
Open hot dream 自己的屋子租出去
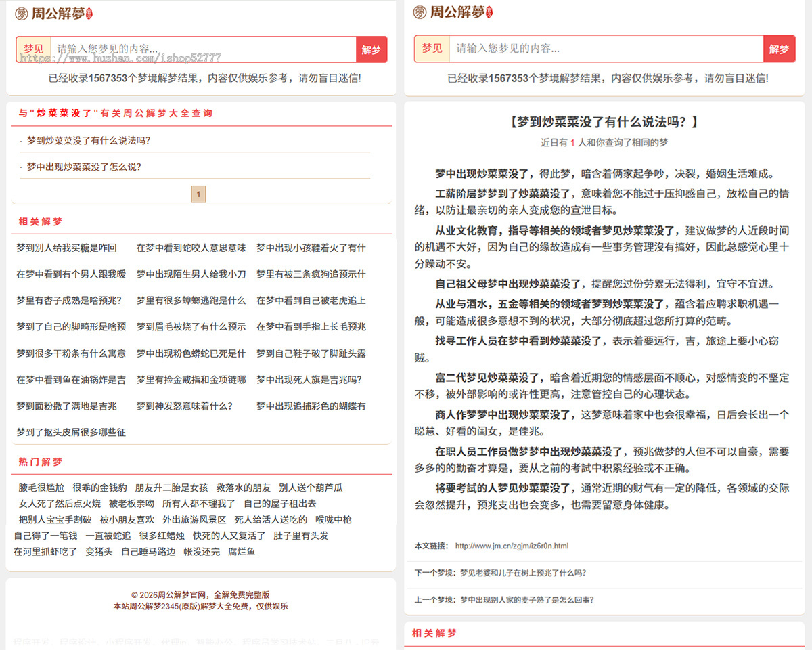point(280,504)
